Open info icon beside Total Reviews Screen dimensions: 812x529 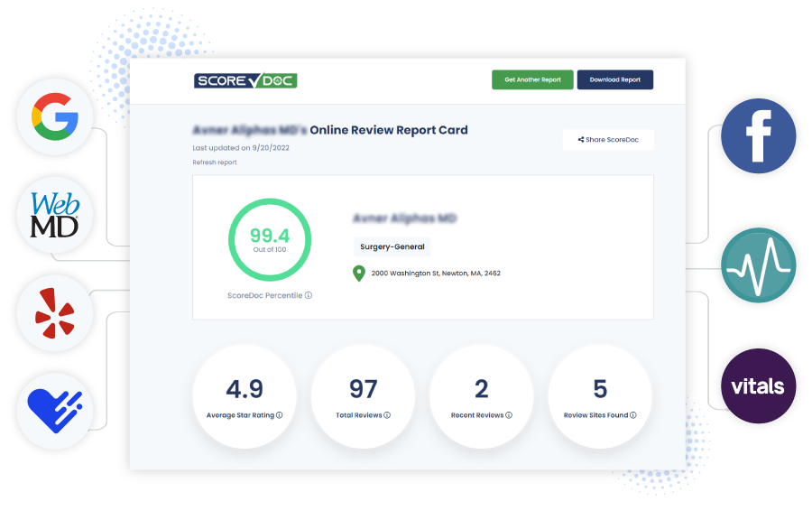click(x=387, y=415)
